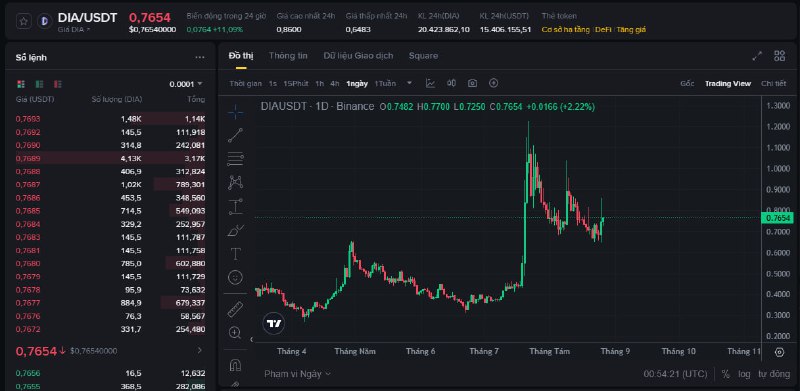Image resolution: width=800 pixels, height=391 pixels.
Task: Collapse the chart pane left arrow
Action: click(252, 339)
